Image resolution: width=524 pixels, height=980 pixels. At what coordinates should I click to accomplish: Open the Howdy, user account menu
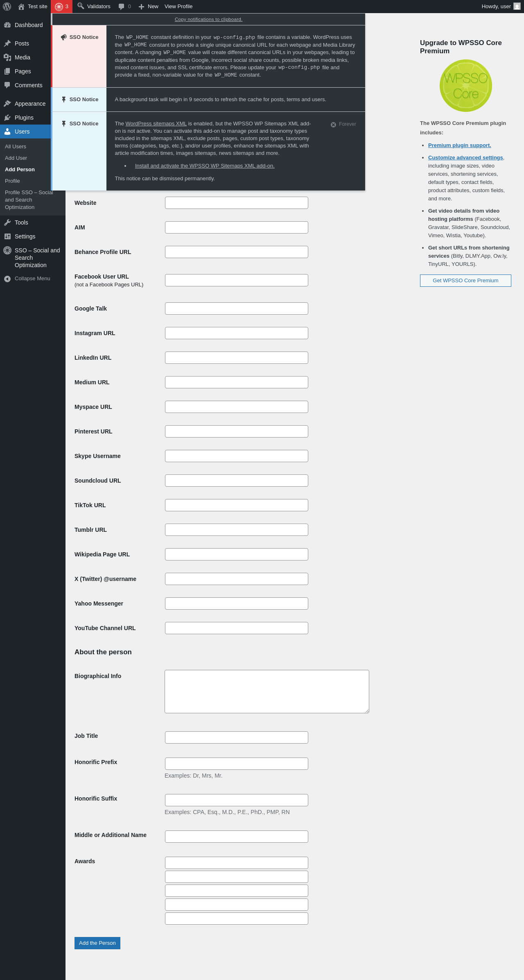(x=501, y=7)
